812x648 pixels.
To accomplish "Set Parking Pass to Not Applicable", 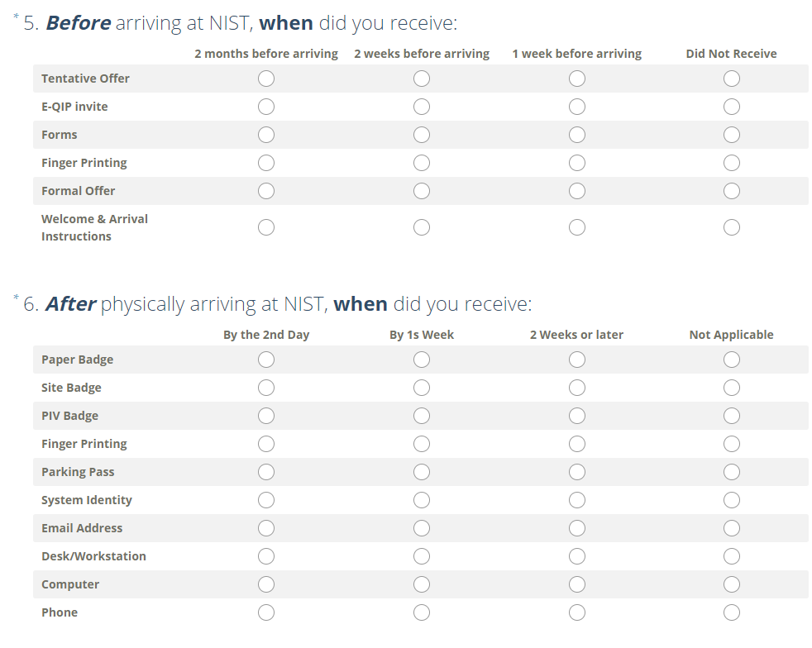I will pyautogui.click(x=732, y=472).
